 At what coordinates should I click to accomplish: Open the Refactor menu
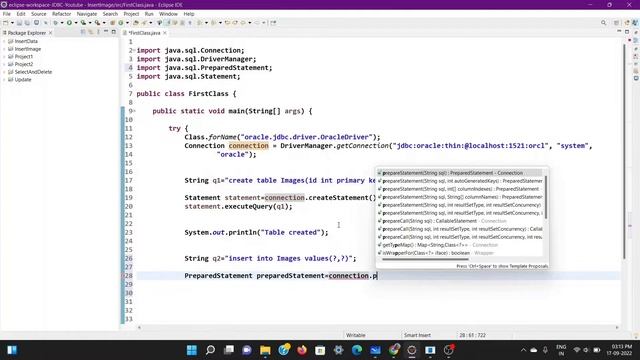(62, 14)
